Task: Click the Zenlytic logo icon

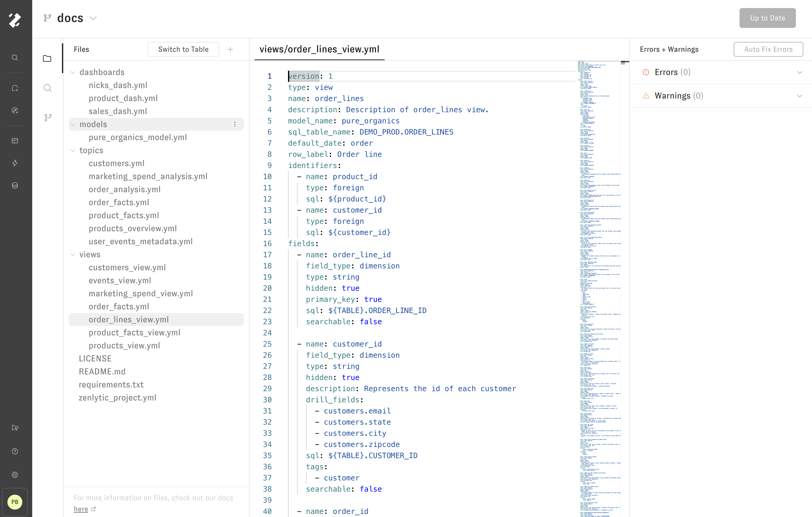Action: pos(15,20)
